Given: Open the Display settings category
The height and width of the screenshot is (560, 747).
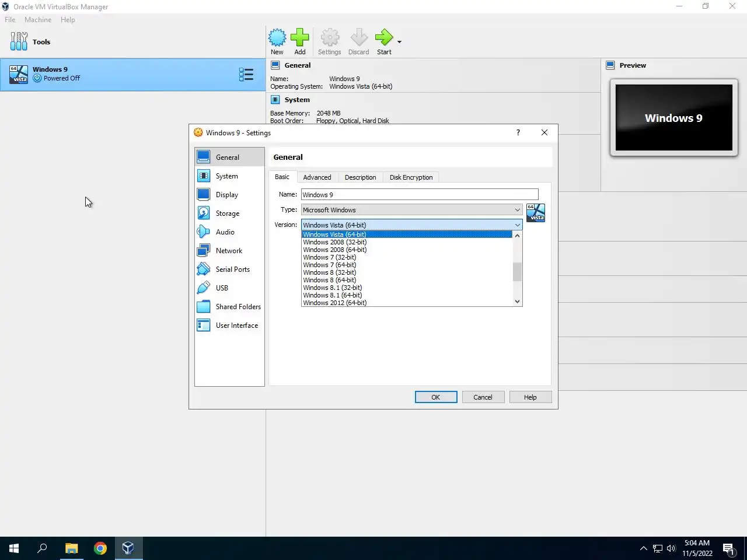Looking at the screenshot, I should coord(229,194).
